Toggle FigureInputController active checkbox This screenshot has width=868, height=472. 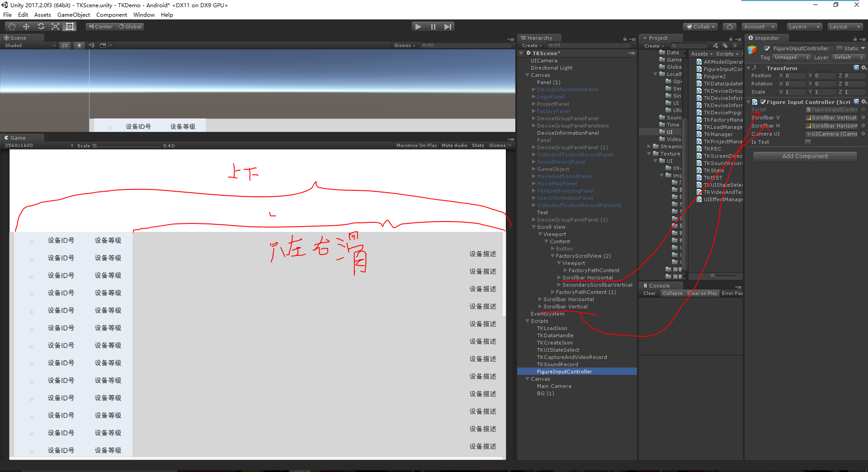pos(767,48)
